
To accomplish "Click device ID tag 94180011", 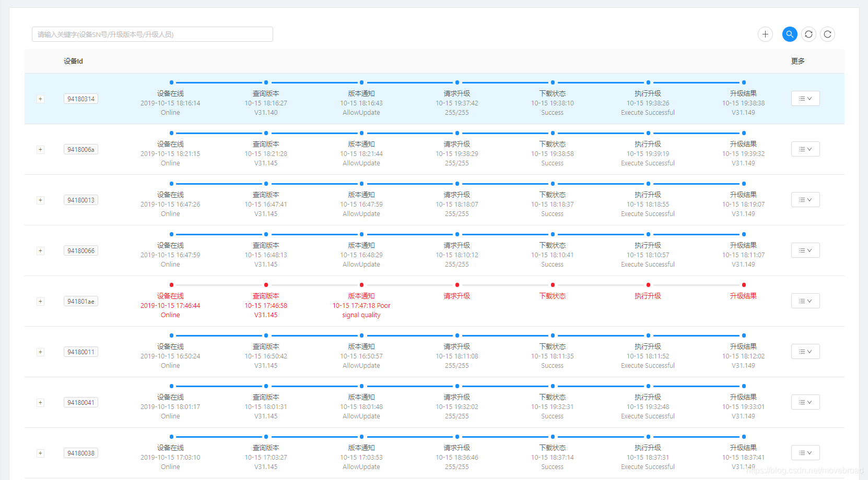I will pos(81,352).
